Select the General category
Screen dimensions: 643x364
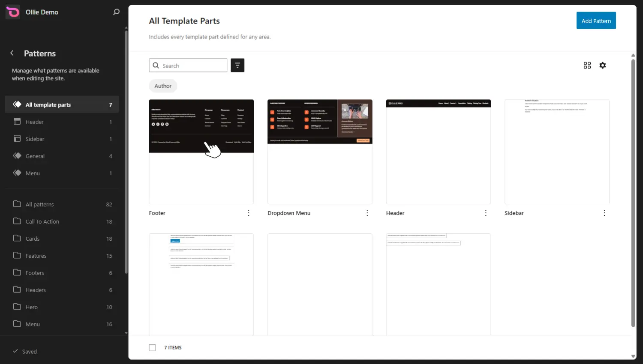pyautogui.click(x=62, y=156)
